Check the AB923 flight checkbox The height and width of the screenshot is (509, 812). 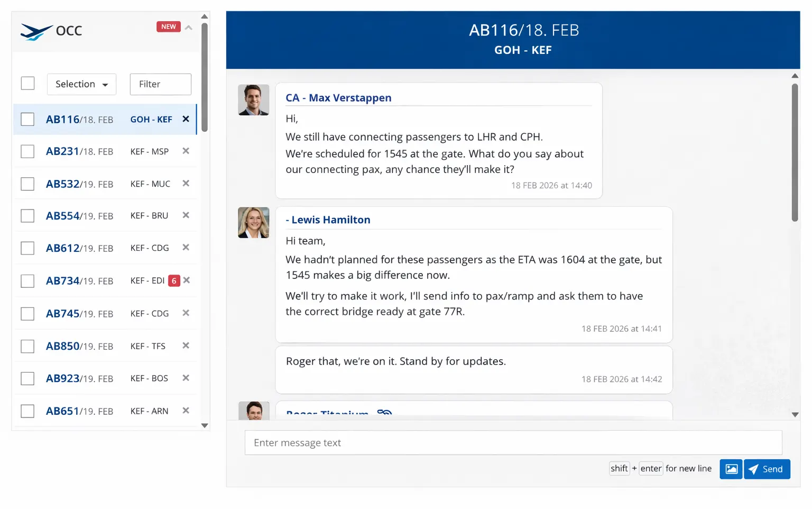27,378
